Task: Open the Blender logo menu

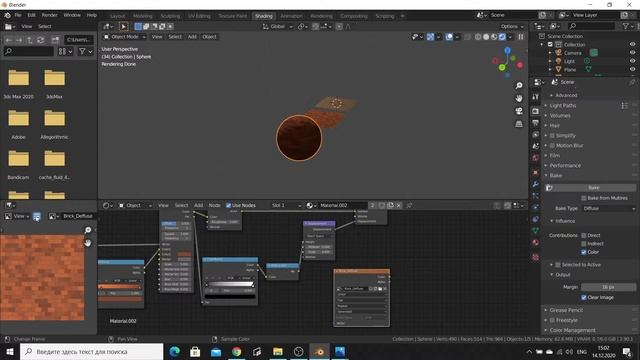Action: (7, 15)
